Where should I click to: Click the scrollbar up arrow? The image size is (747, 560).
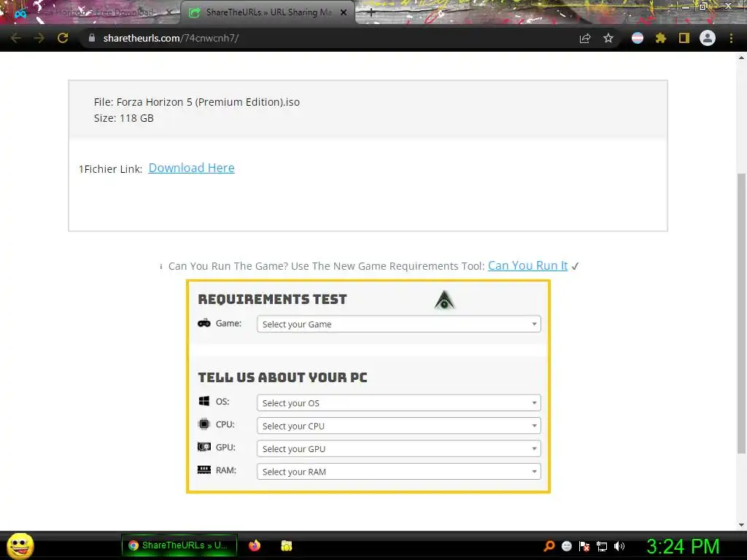click(741, 58)
